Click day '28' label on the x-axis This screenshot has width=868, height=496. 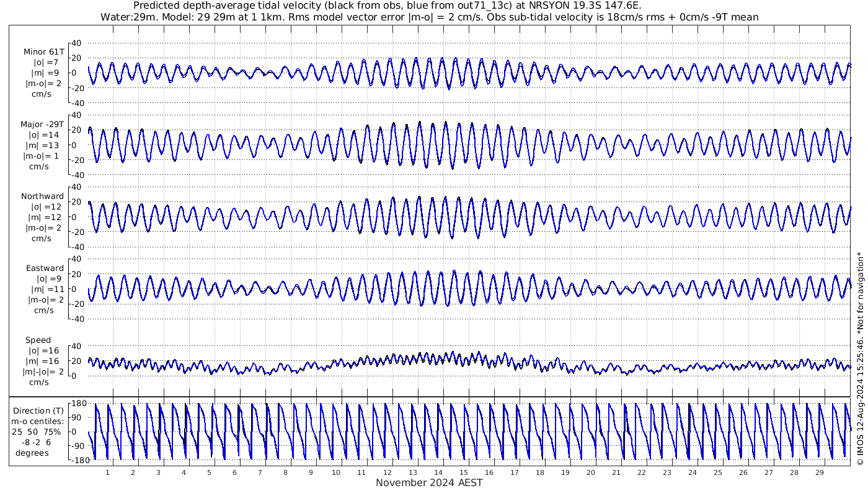point(794,472)
